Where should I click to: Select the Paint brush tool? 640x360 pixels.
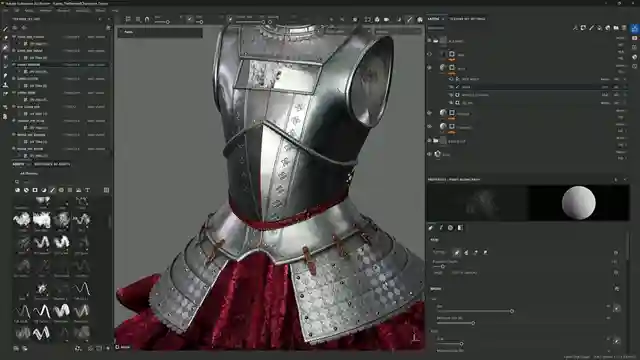[x=5, y=29]
